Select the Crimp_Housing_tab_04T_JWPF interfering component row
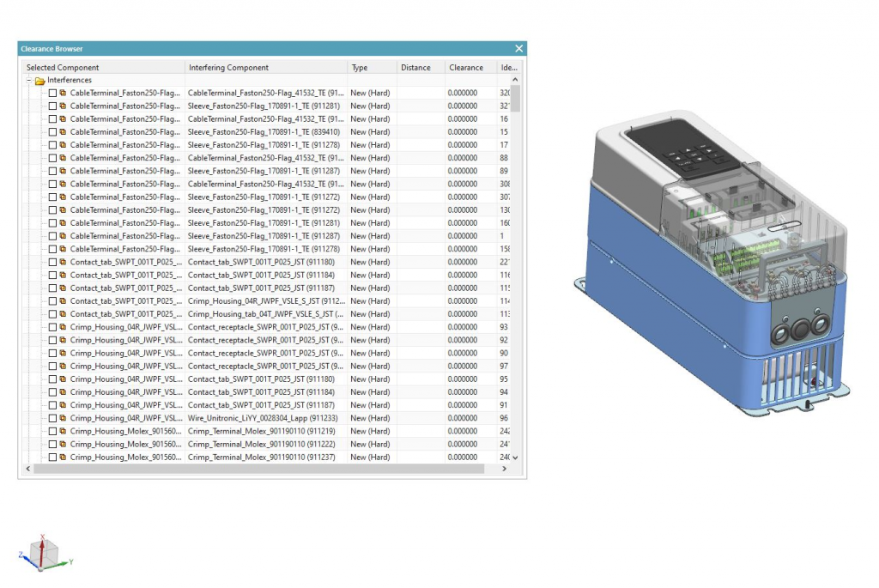This screenshot has height=588, width=879. click(x=266, y=314)
